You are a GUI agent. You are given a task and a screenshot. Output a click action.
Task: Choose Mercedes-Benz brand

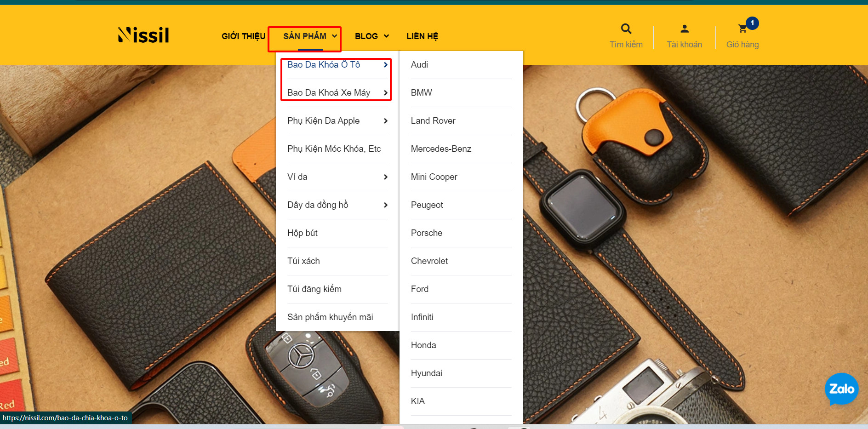pyautogui.click(x=441, y=149)
